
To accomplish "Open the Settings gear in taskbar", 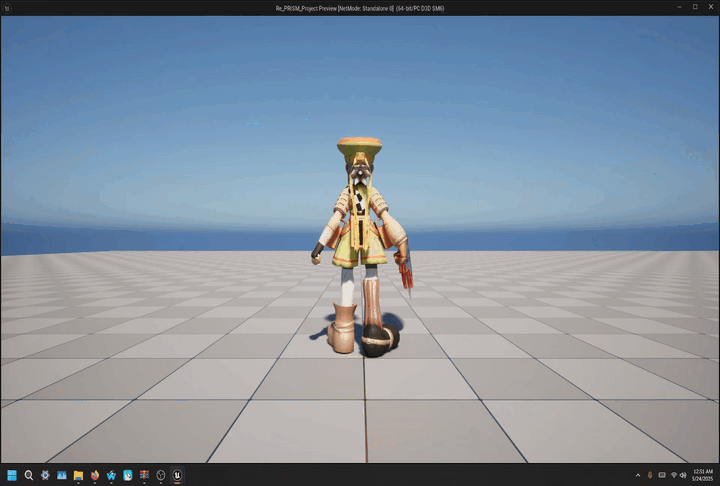I will point(45,475).
